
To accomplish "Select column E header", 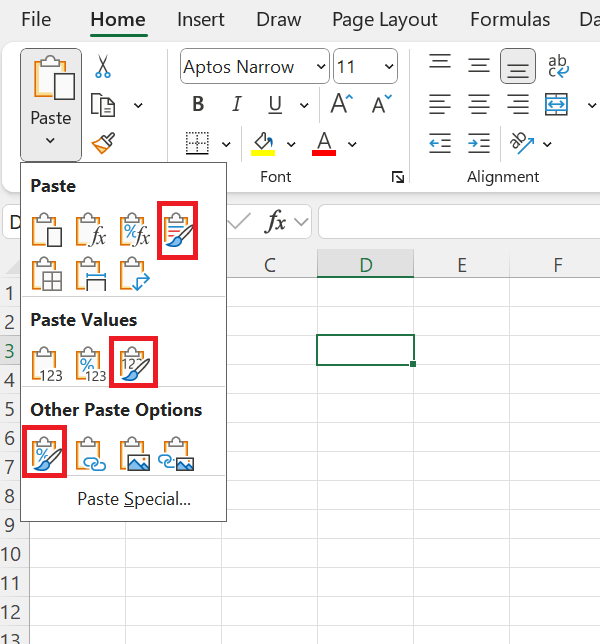I will pos(462,265).
